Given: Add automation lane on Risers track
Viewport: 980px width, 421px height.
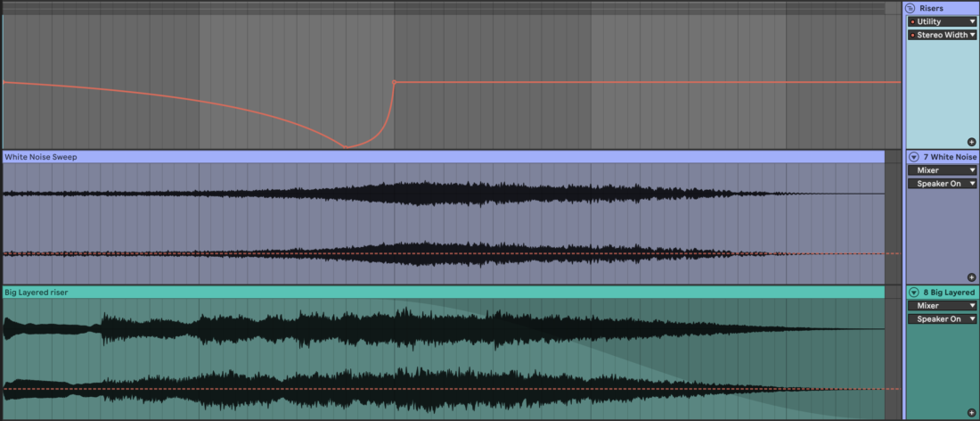Looking at the screenshot, I should click(x=971, y=142).
